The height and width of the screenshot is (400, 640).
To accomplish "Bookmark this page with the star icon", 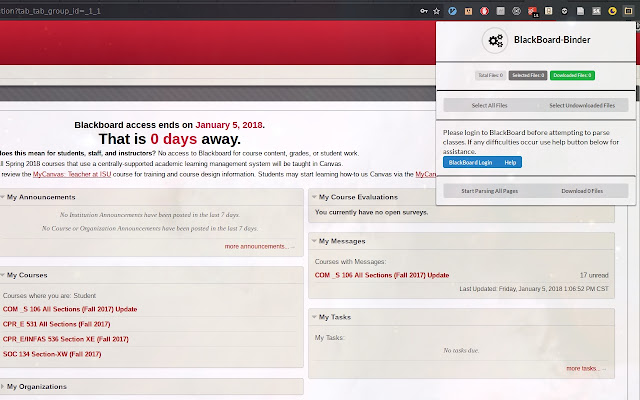I will (x=436, y=11).
